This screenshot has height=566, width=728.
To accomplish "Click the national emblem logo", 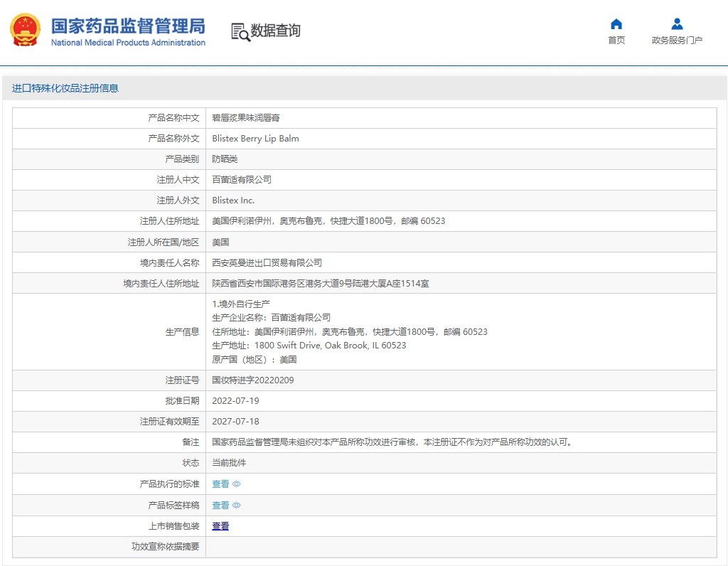I will pos(26,31).
